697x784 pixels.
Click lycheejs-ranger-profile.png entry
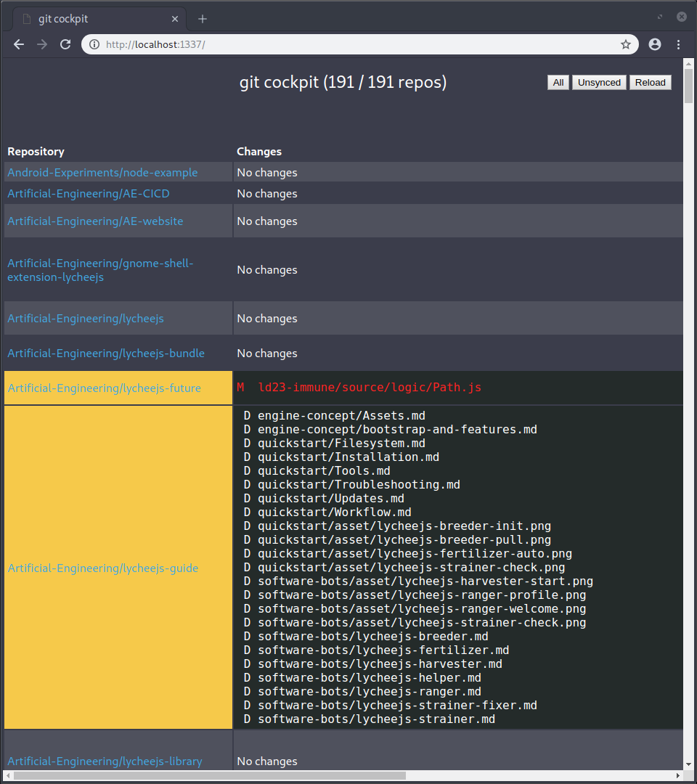(x=422, y=595)
